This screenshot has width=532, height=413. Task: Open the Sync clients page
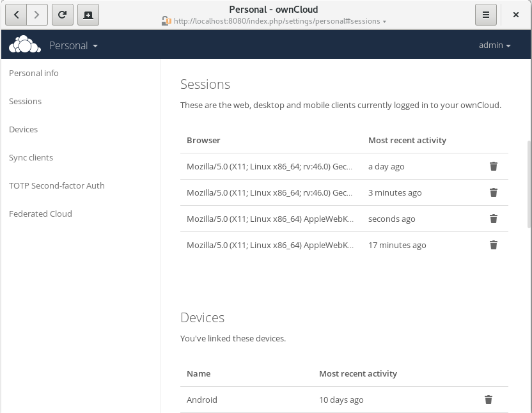coord(31,157)
